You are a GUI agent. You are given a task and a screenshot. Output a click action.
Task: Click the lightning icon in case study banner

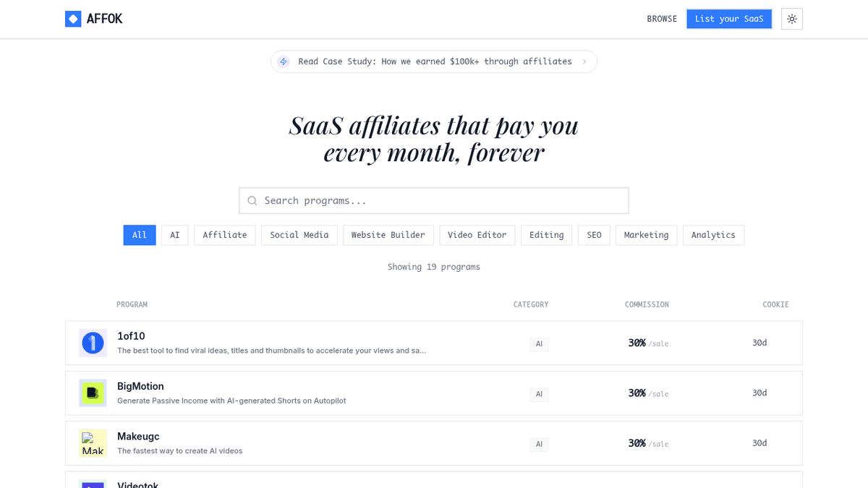(284, 61)
